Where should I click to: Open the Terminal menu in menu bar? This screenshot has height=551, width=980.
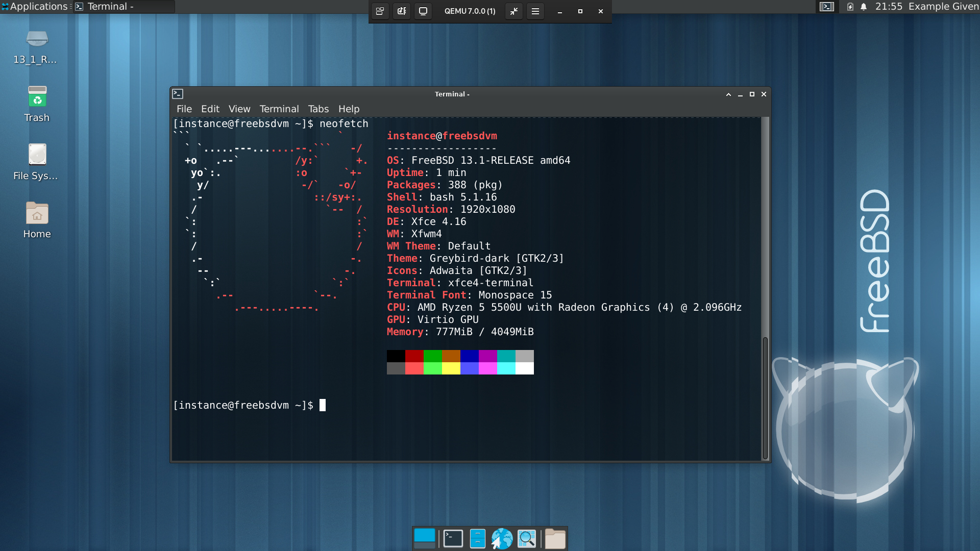coord(279,109)
